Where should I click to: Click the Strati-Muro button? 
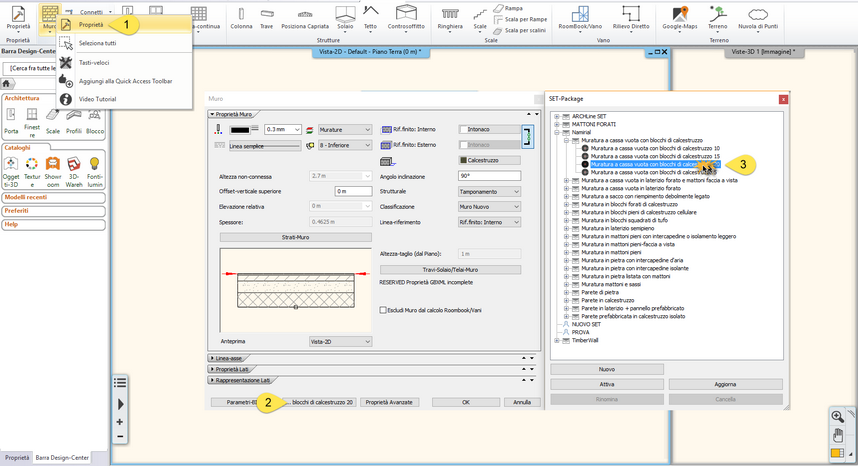295,237
